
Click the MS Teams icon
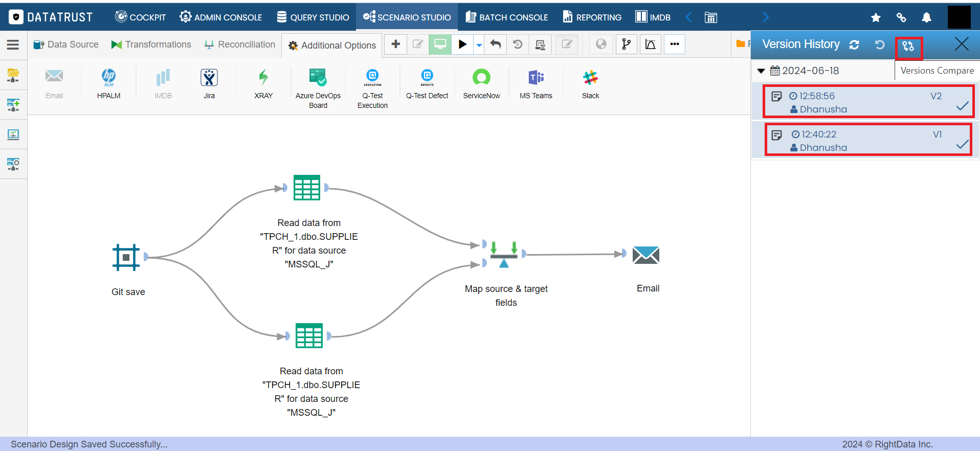pos(536,78)
